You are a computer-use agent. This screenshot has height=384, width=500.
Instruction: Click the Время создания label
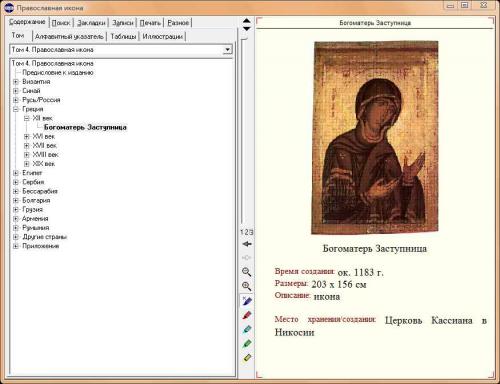click(x=305, y=271)
